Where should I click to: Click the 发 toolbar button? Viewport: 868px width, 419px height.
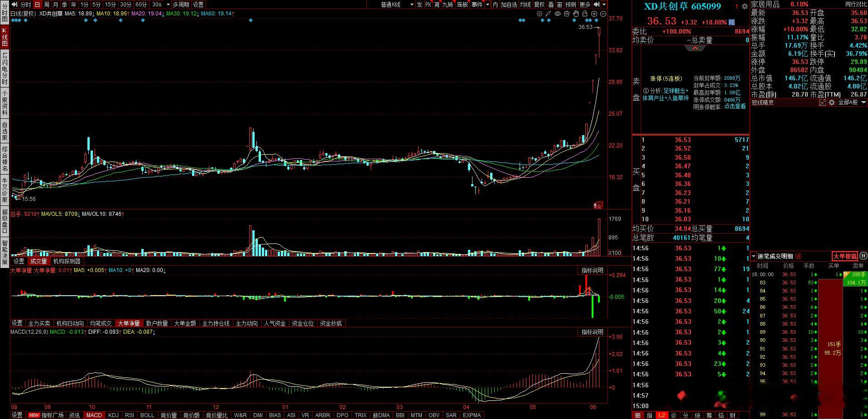pos(420,4)
